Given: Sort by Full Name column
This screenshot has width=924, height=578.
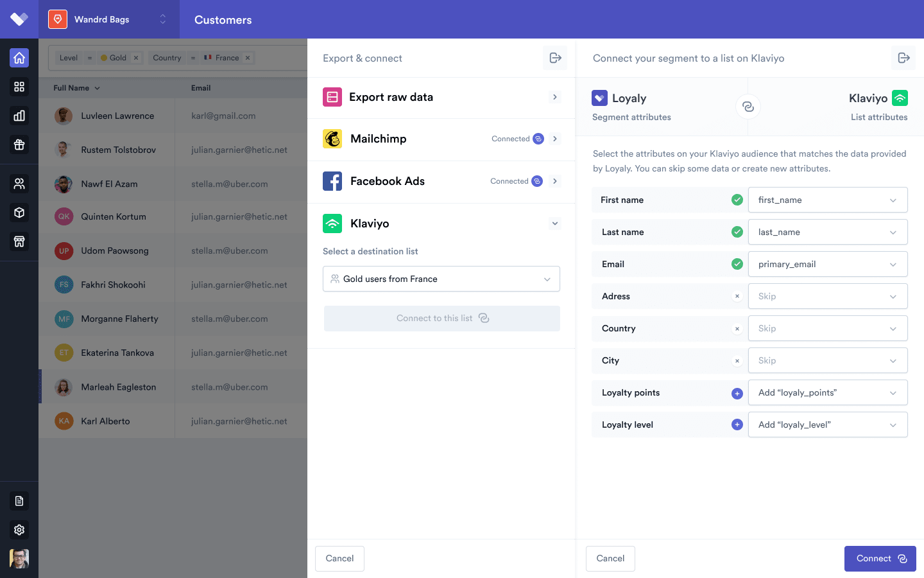Looking at the screenshot, I should coord(76,88).
